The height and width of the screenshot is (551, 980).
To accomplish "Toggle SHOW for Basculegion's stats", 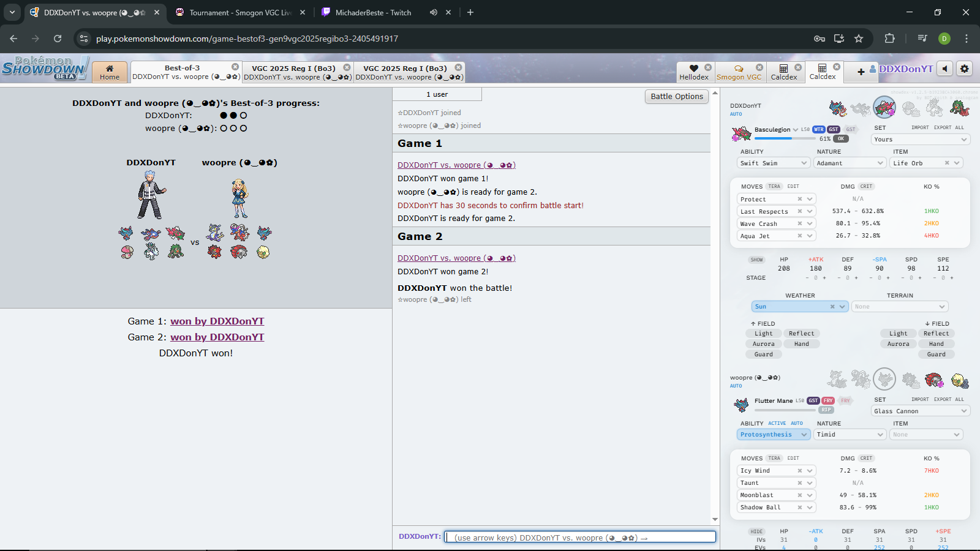I will click(x=757, y=260).
